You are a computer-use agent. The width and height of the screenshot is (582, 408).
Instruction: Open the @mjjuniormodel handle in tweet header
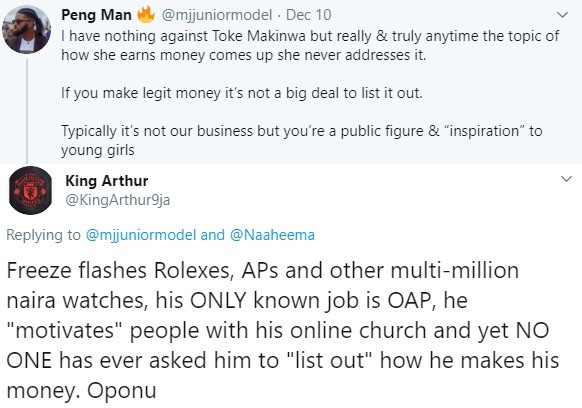tap(217, 15)
